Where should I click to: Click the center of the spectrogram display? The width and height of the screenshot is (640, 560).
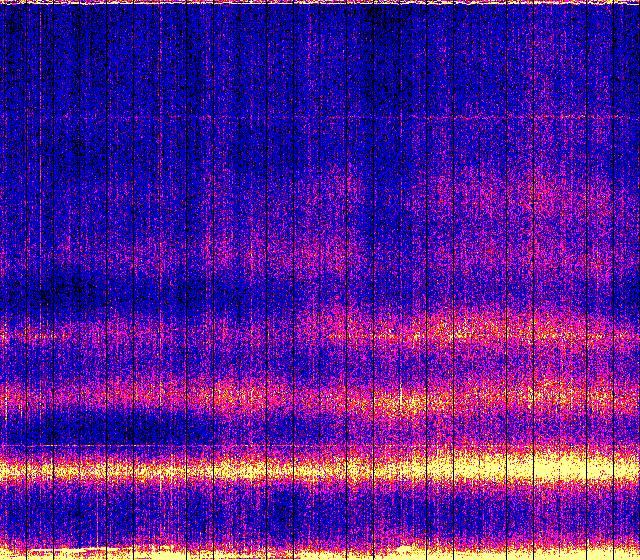pyautogui.click(x=320, y=280)
